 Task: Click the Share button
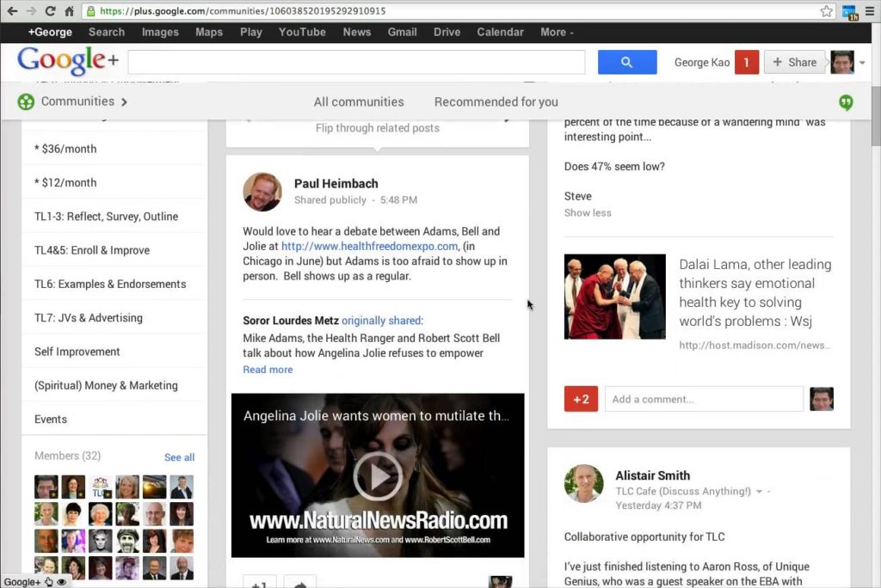click(794, 62)
